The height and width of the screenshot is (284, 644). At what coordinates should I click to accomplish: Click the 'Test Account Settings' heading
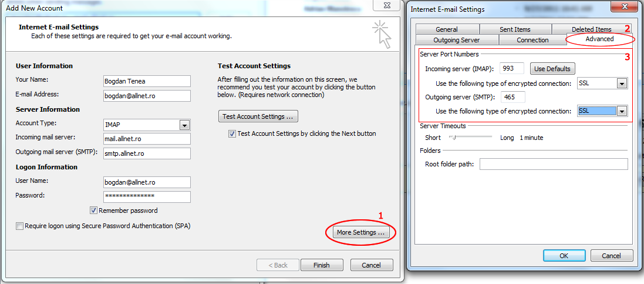(x=254, y=66)
